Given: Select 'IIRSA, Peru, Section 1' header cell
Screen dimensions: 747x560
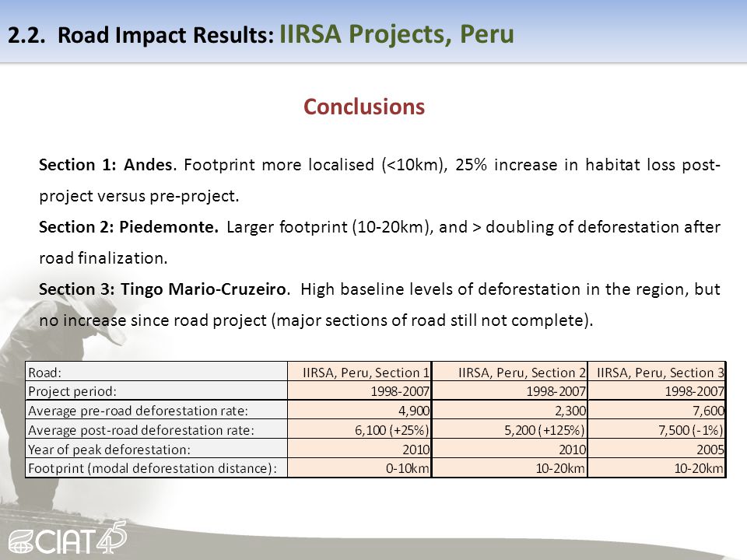Looking at the screenshot, I should [359, 372].
